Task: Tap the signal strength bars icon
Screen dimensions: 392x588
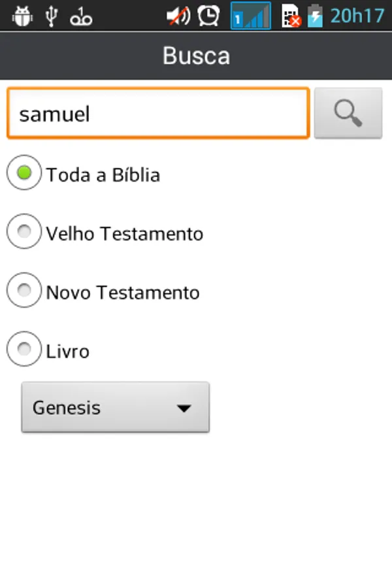Action: (x=251, y=16)
